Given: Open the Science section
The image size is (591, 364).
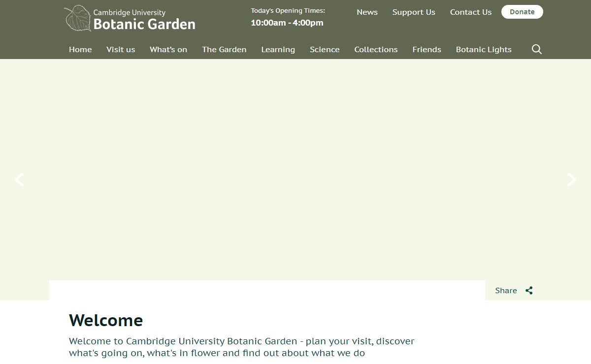Looking at the screenshot, I should [x=325, y=49].
